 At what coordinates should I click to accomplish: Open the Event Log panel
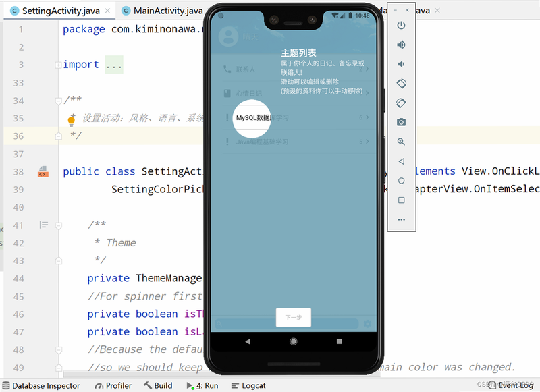click(x=511, y=385)
